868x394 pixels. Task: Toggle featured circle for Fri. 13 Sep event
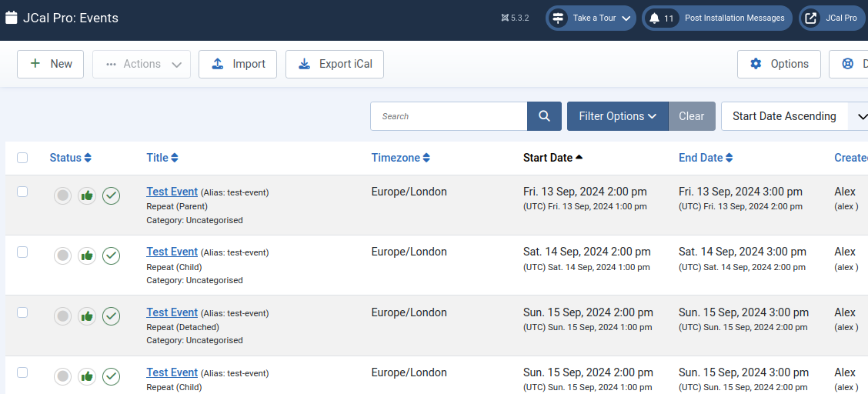(62, 195)
